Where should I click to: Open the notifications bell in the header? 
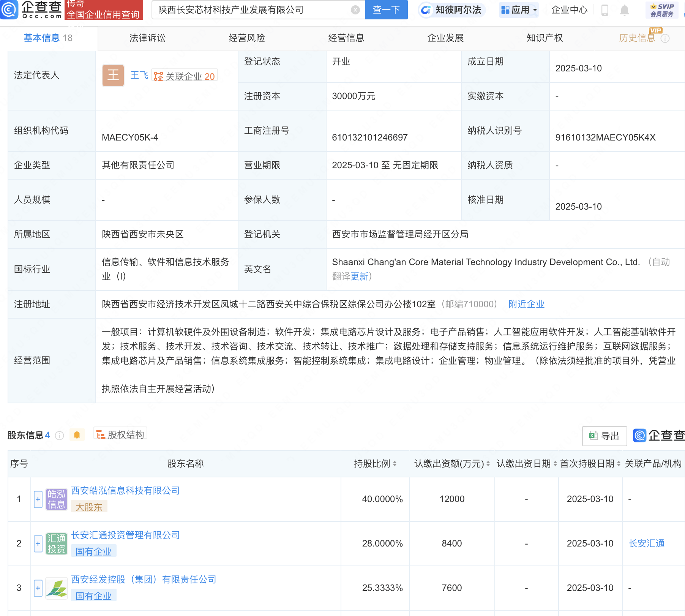[x=624, y=10]
